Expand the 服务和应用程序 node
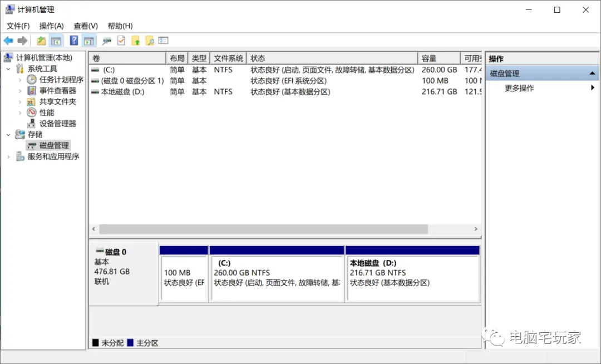This screenshot has height=364, width=601. (8, 156)
